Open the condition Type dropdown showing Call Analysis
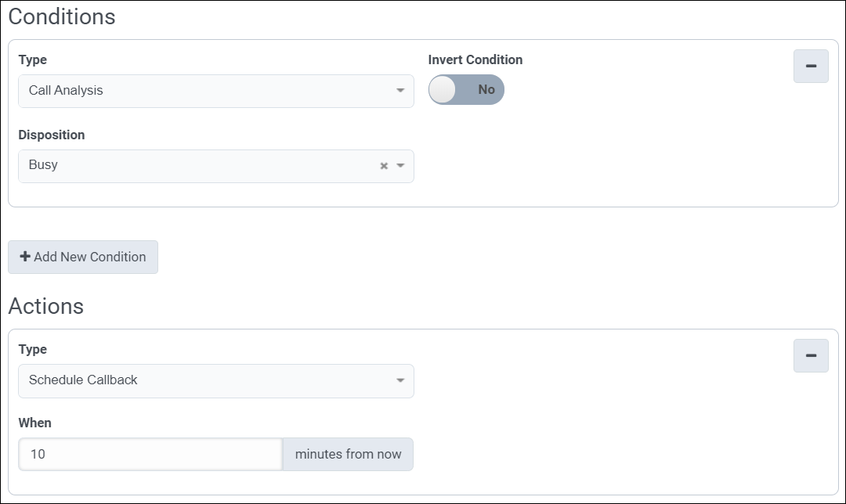This screenshot has height=504, width=846. click(216, 91)
